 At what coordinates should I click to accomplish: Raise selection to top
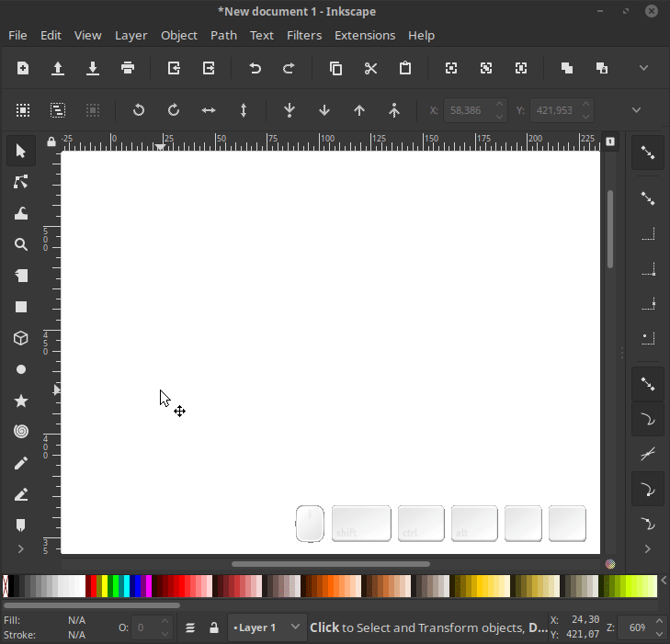point(394,110)
